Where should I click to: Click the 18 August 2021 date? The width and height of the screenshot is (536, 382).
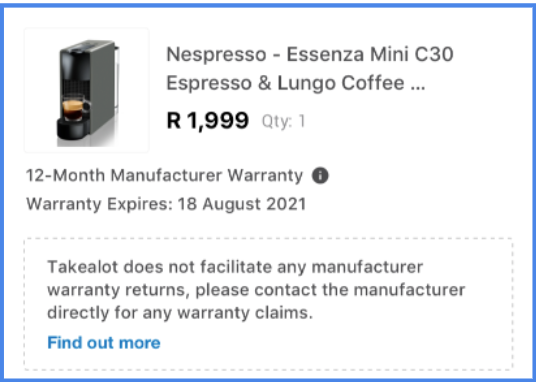(x=242, y=205)
